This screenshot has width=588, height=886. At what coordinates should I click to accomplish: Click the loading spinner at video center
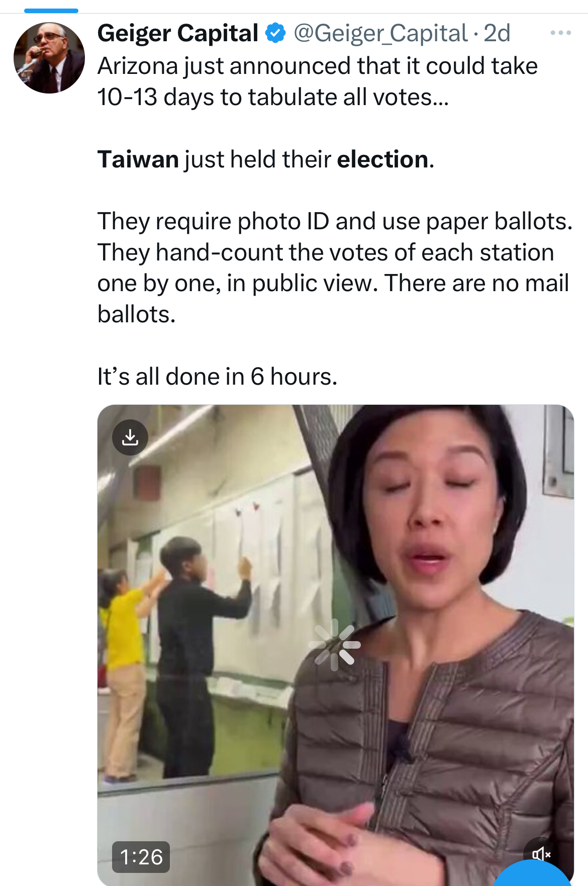335,645
